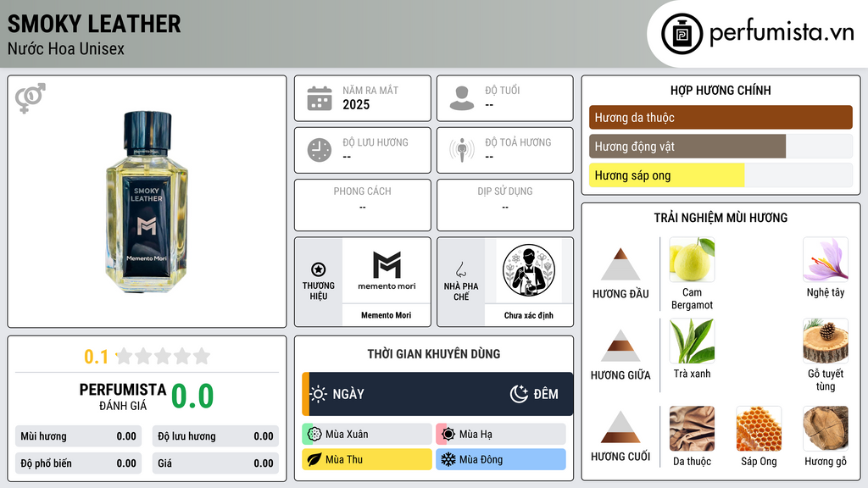Open the Cam Bergamot note thumbnail

(692, 259)
